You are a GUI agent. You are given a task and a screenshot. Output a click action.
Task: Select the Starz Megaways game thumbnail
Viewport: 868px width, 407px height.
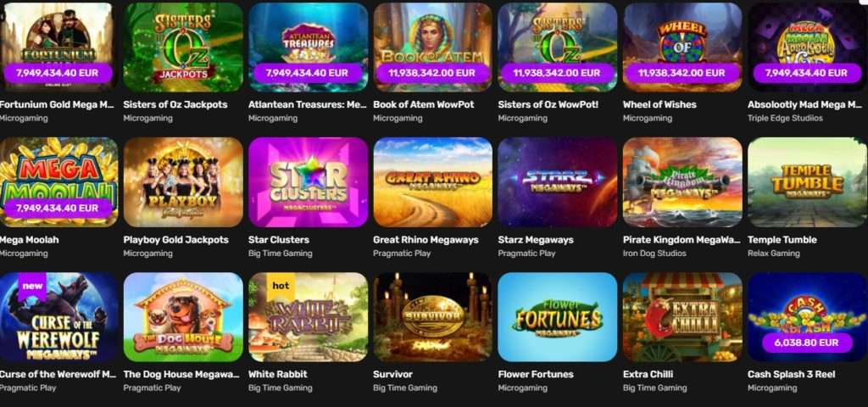[x=558, y=182]
